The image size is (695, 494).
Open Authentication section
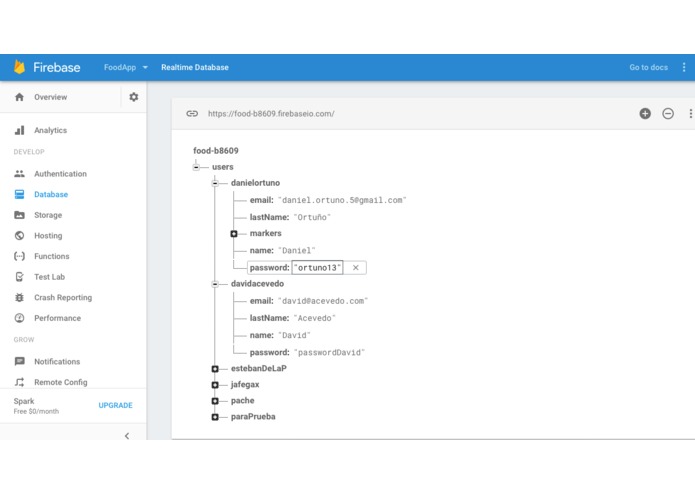60,174
